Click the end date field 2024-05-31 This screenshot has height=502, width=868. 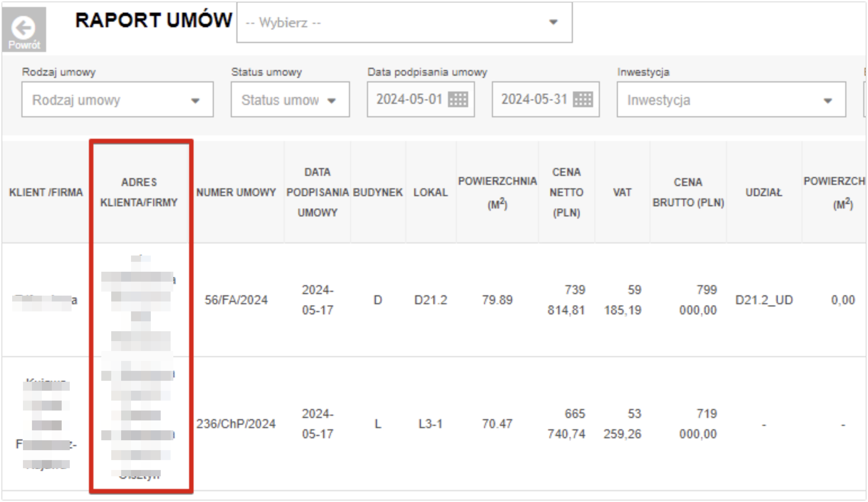[533, 100]
